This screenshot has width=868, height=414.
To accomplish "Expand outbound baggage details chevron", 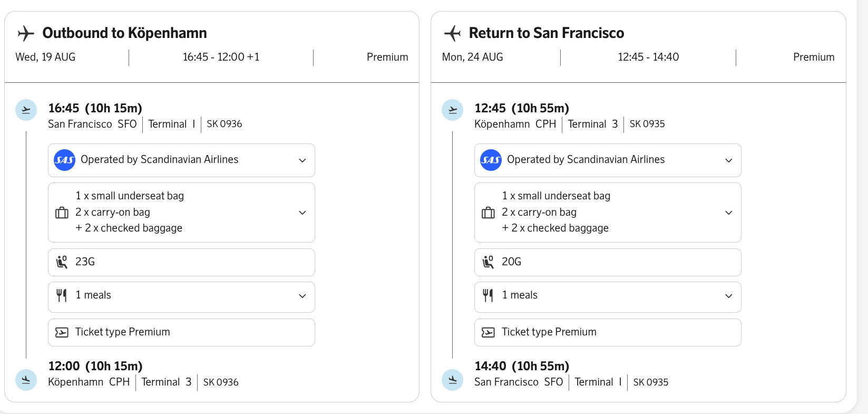I will point(303,213).
